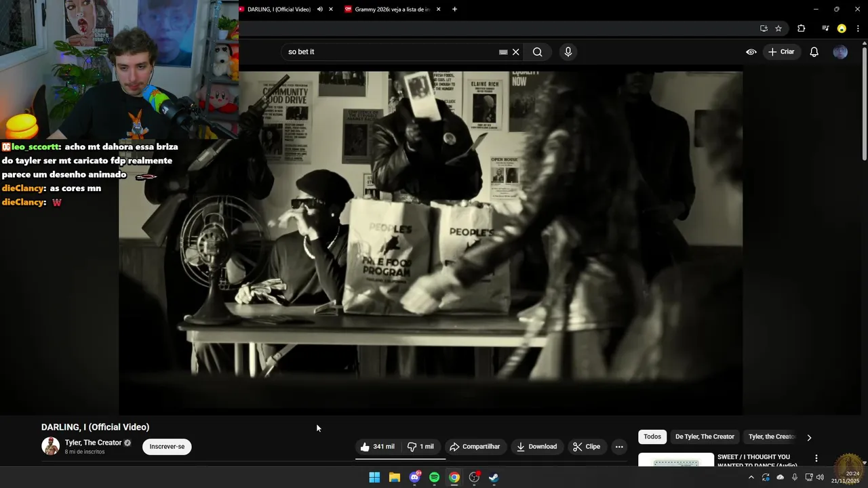Click inside the YouTube search box
This screenshot has width=868, height=488.
pyautogui.click(x=390, y=52)
